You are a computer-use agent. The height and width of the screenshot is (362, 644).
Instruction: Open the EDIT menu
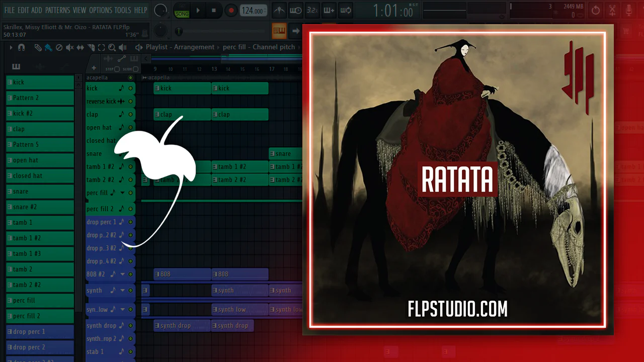(23, 10)
